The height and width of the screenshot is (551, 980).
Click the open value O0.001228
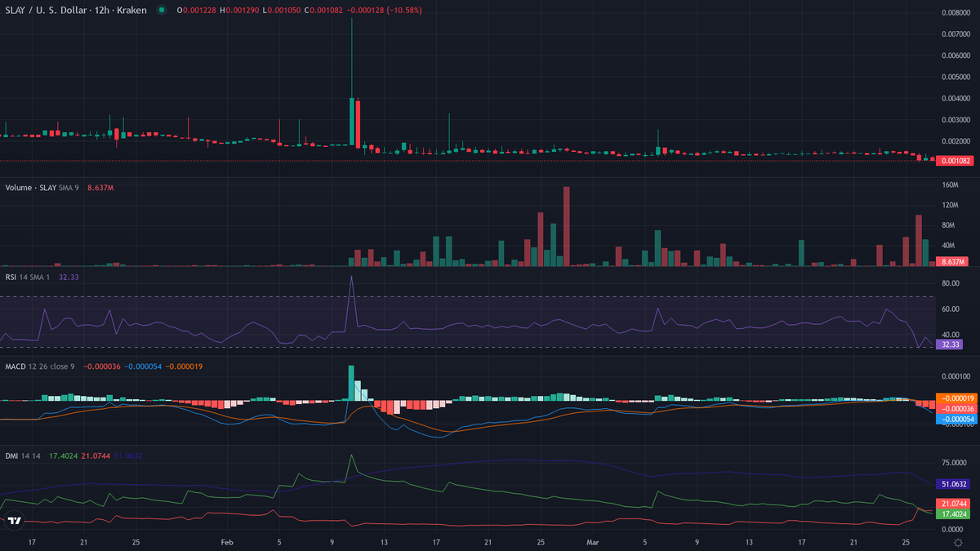(x=197, y=10)
